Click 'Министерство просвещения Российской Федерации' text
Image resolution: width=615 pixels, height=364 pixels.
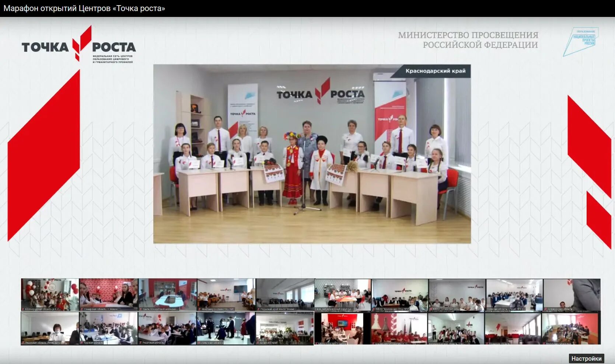(468, 40)
